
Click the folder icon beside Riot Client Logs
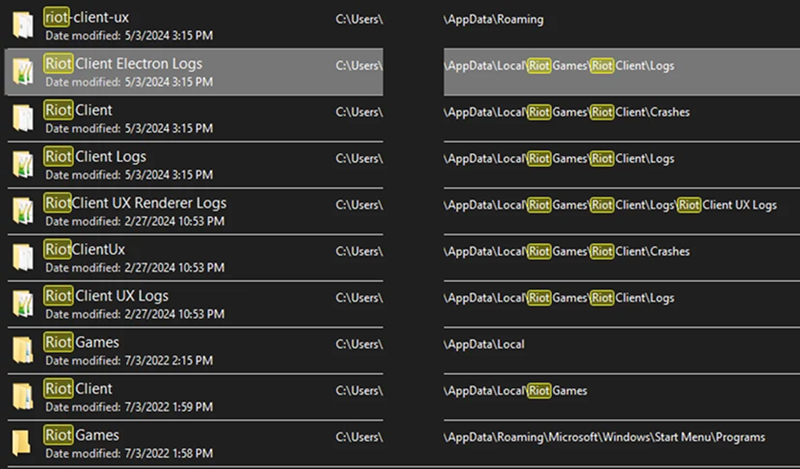pyautogui.click(x=23, y=164)
